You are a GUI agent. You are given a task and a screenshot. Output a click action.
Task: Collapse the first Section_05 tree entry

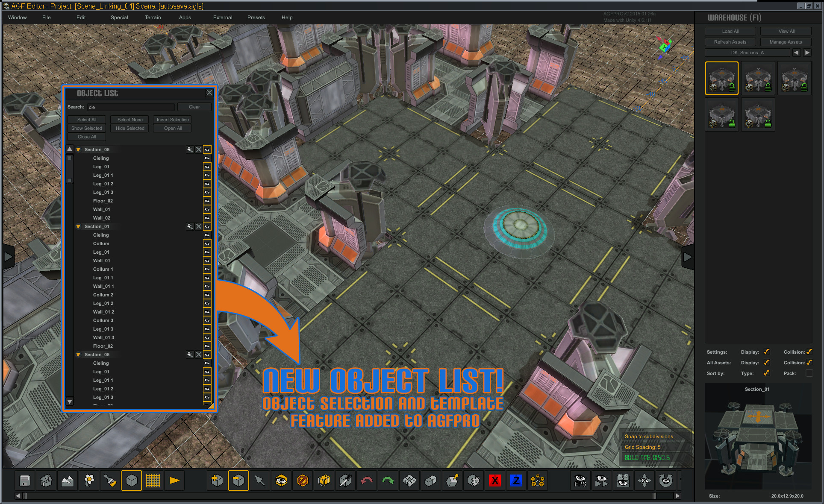coord(78,149)
